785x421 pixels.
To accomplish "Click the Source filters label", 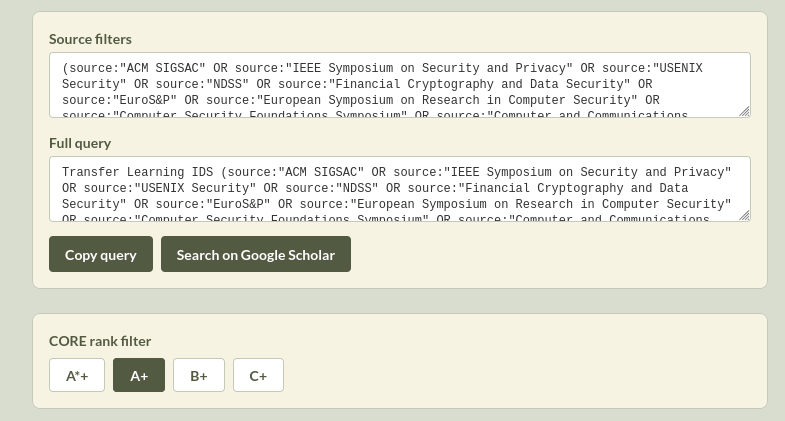I will click(91, 39).
